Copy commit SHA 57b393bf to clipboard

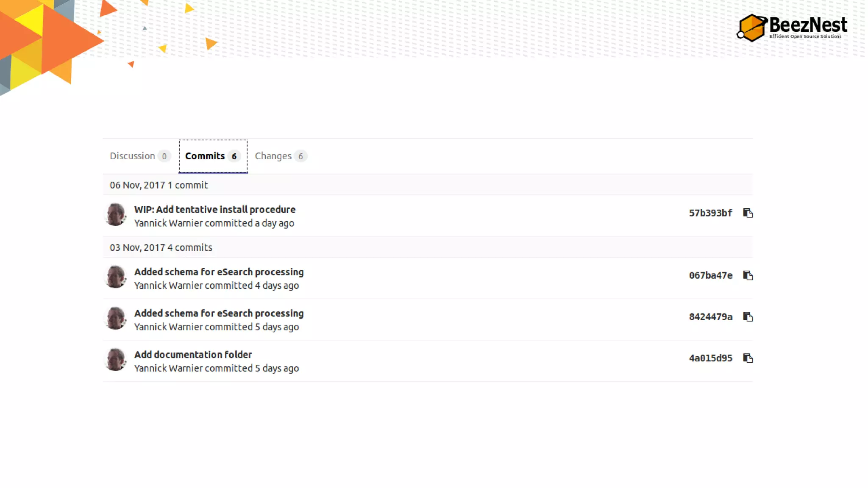pyautogui.click(x=748, y=213)
